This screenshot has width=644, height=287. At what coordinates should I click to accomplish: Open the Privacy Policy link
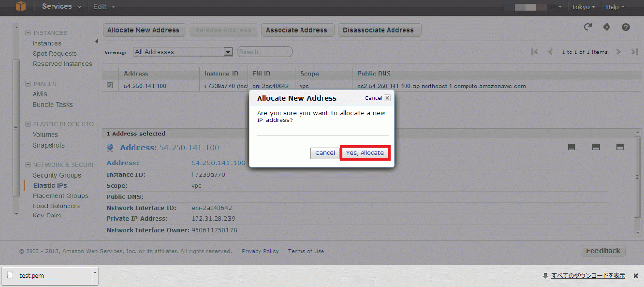pyautogui.click(x=260, y=251)
